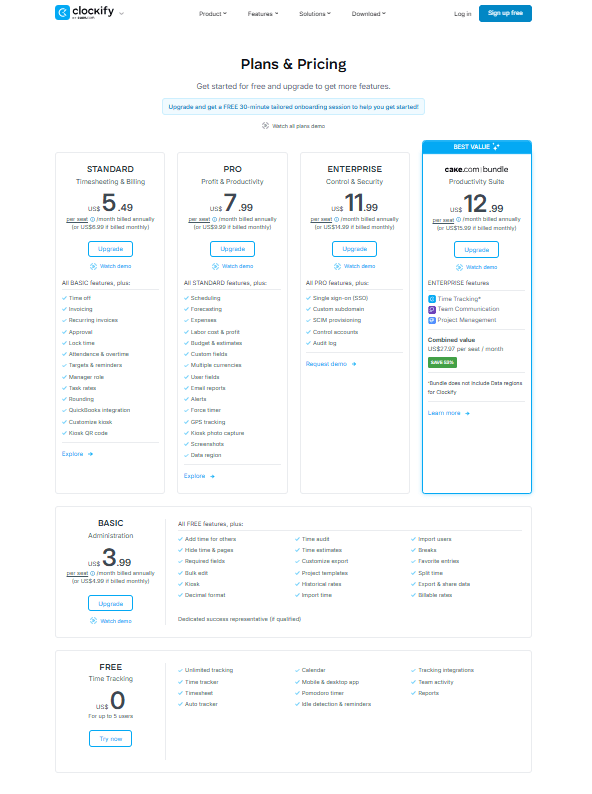
Task: Click the STANDARD plan Watch demo play icon
Action: coord(93,266)
